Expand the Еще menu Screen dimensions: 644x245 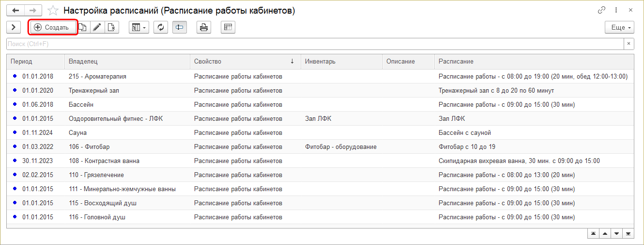click(619, 28)
